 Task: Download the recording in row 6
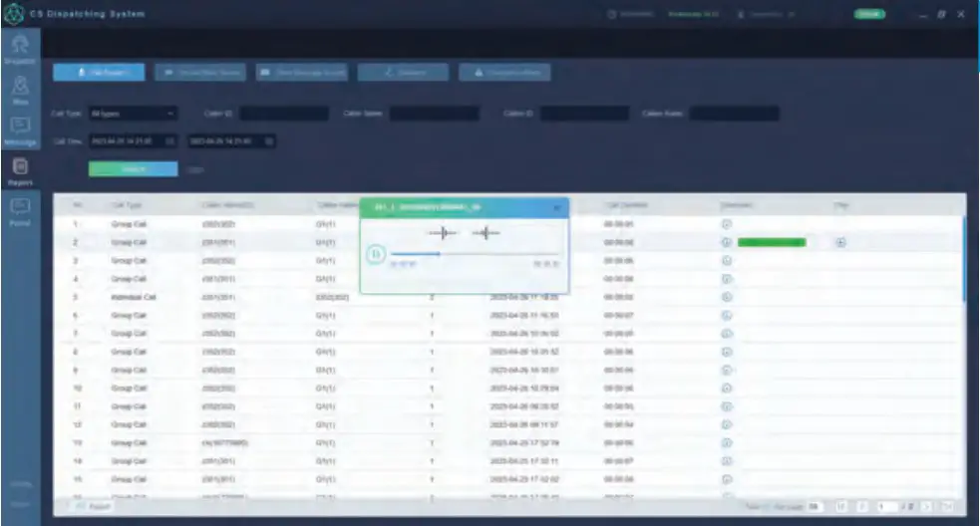726,316
